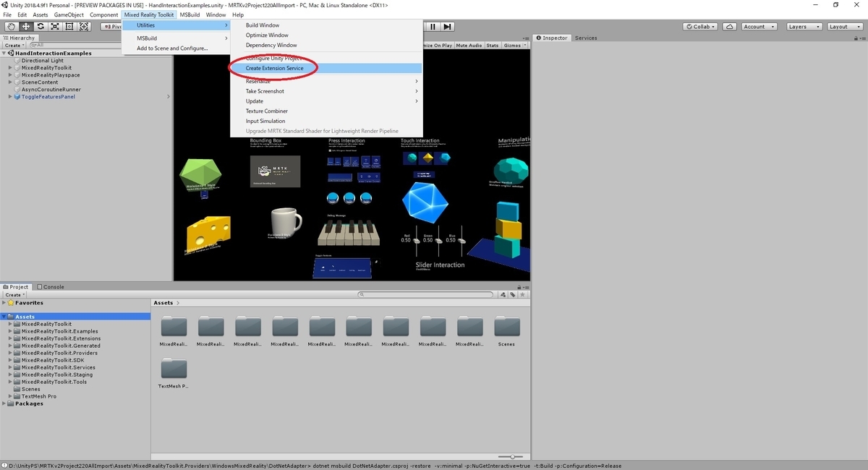Choose Input Simulation menu entry
This screenshot has width=868, height=470.
click(326, 121)
